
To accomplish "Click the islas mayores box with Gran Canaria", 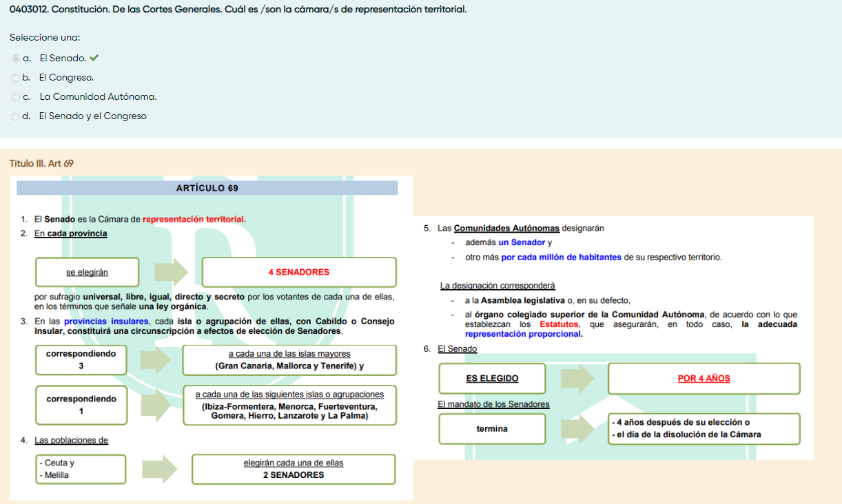I will pos(289,360).
